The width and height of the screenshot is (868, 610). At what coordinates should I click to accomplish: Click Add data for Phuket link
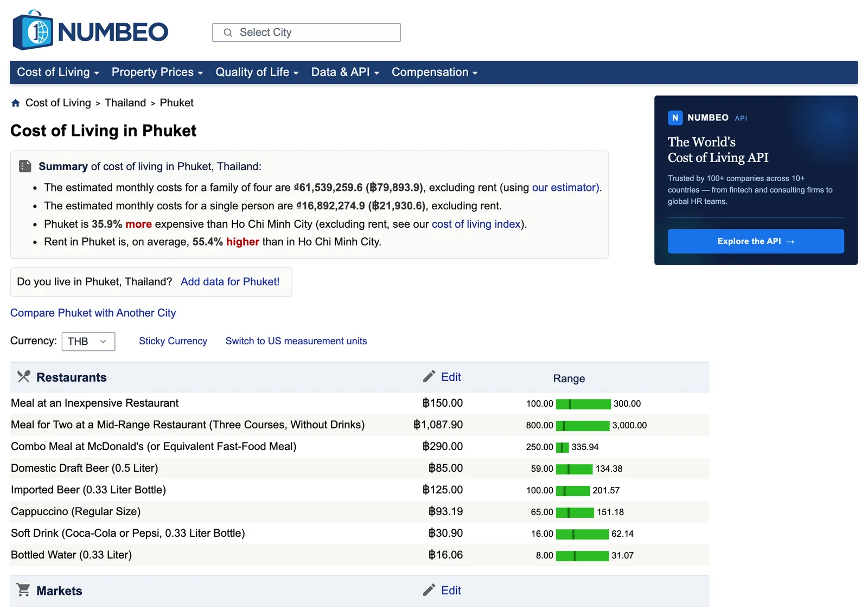[x=230, y=282]
